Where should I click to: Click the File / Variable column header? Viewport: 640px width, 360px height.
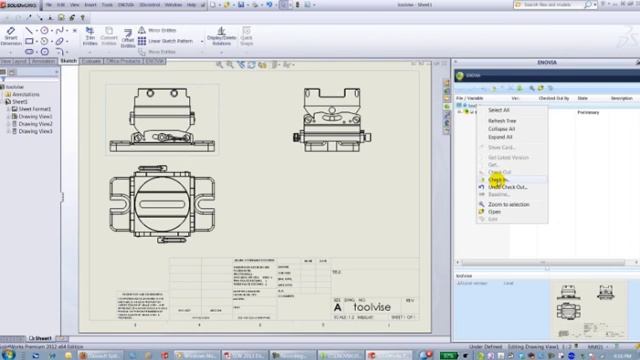pos(469,98)
